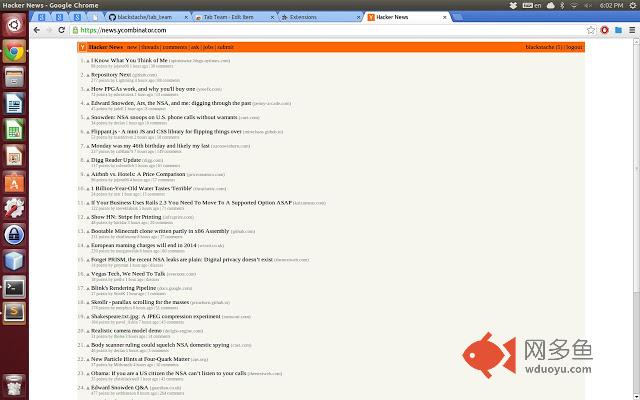Open the sound volume indicator
The height and width of the screenshot is (400, 640).
[588, 5]
